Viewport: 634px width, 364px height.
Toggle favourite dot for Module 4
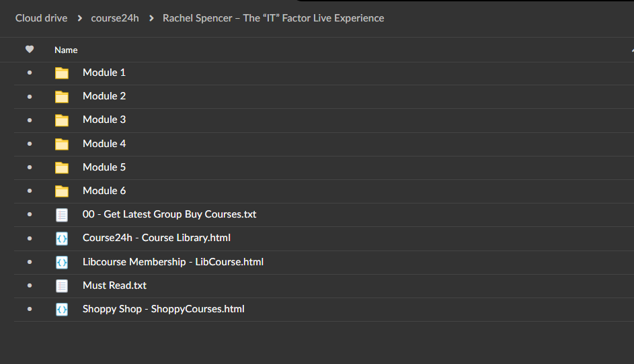pos(30,144)
